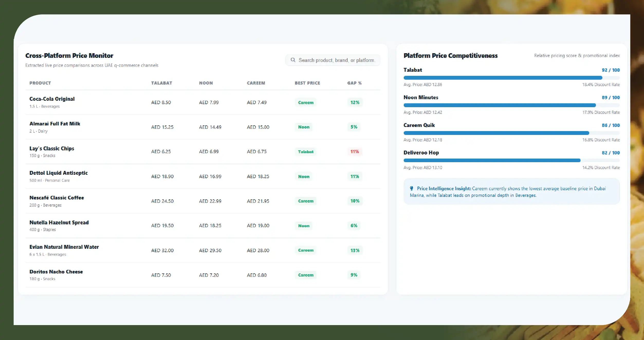Click the Noon best-price badge for Nutella
This screenshot has width=644, height=340.
pos(303,226)
